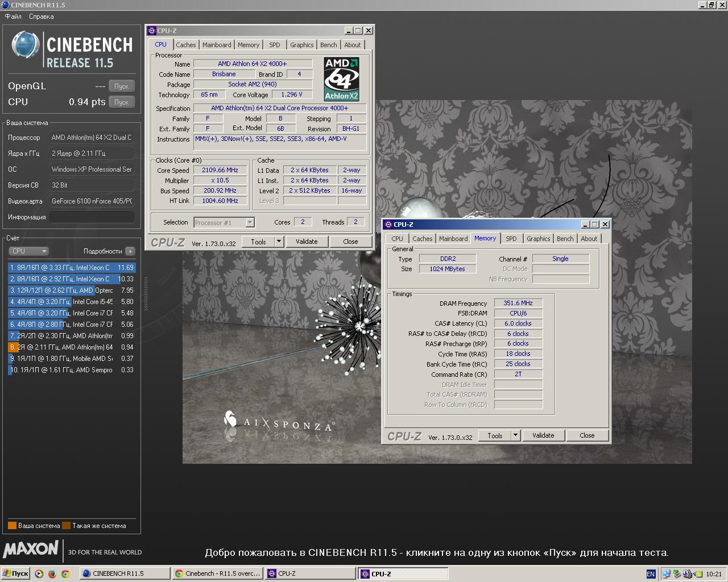Click the Cinebench sphere logo

coord(26,45)
